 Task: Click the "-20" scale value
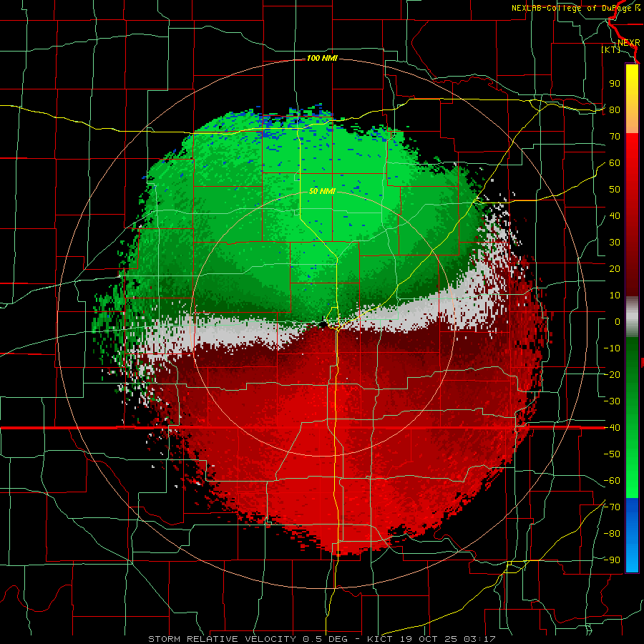612,374
